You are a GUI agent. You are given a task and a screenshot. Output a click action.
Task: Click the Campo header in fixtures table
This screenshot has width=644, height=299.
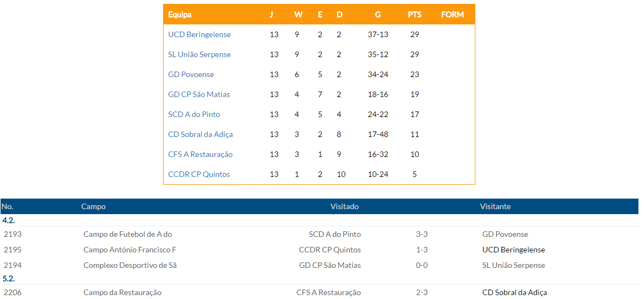[93, 206]
